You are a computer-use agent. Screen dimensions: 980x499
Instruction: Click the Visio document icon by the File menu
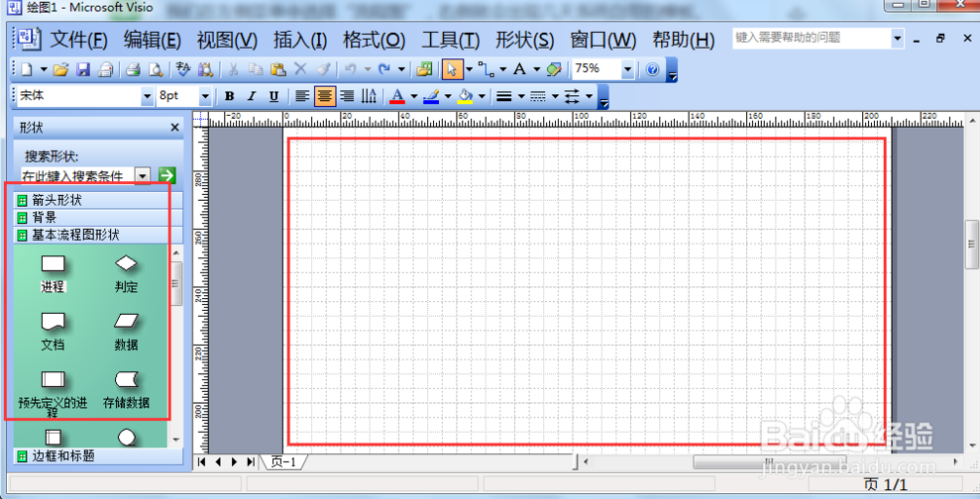tap(28, 39)
